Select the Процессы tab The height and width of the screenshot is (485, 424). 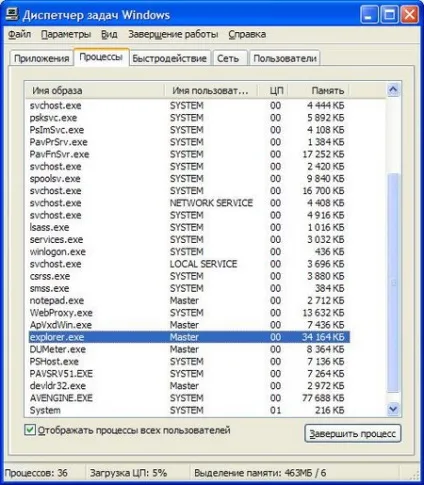click(x=101, y=57)
